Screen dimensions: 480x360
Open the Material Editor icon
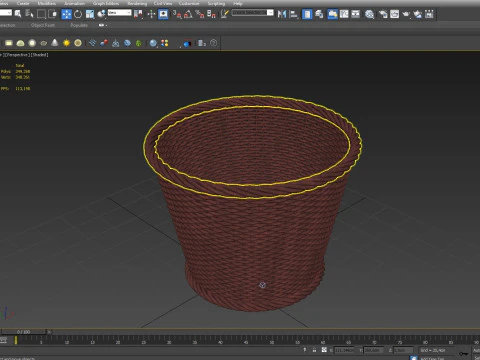click(369, 14)
